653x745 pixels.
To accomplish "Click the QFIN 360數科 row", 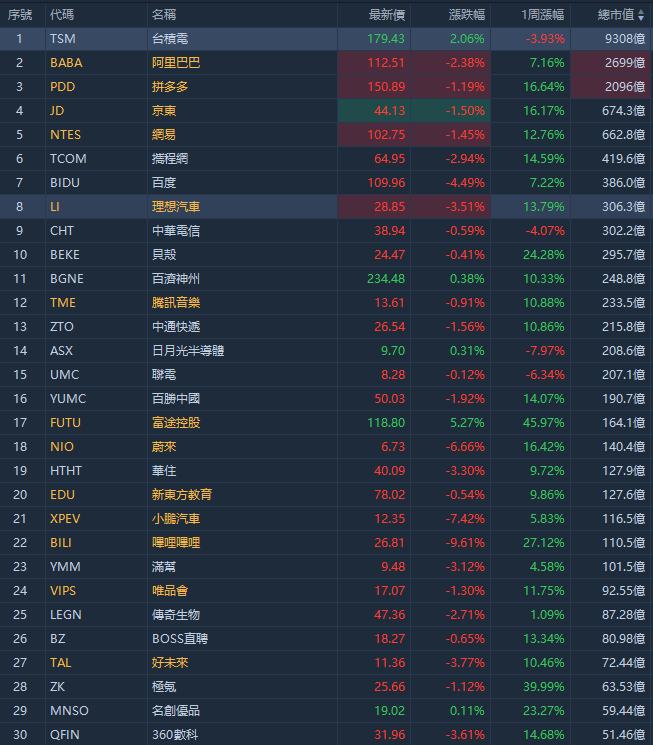I will tap(175, 735).
